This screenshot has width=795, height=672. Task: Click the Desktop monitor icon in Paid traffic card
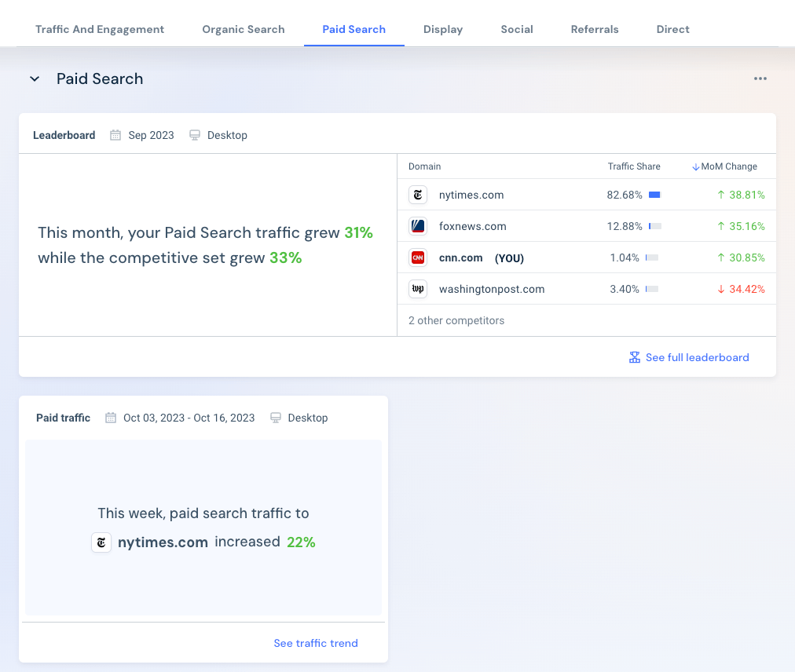point(275,418)
